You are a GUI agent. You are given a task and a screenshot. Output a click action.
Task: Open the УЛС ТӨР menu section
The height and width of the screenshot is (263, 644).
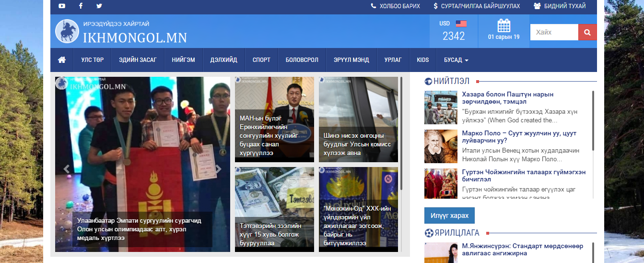click(x=92, y=60)
